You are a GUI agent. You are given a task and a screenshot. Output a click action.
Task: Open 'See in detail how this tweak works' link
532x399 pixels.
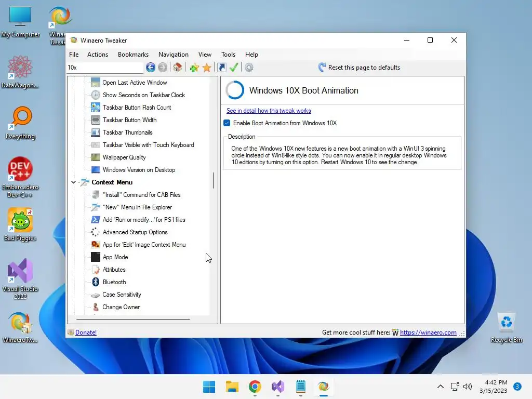[269, 111]
